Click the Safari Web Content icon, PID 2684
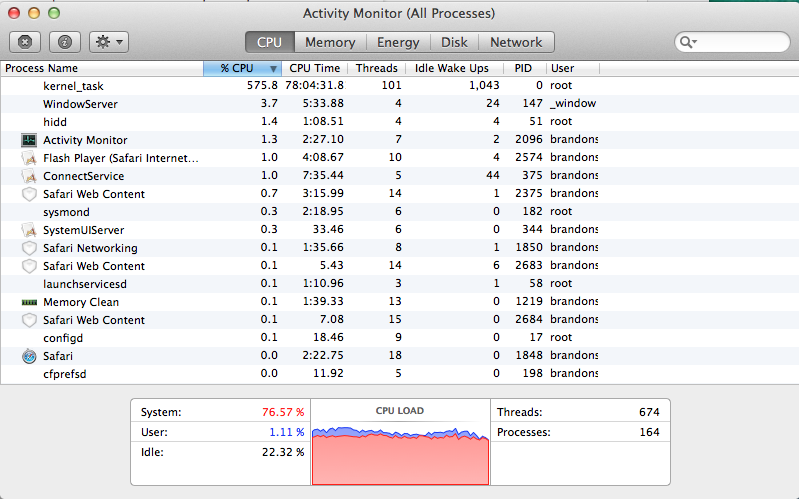This screenshot has height=499, width=799. [29, 320]
